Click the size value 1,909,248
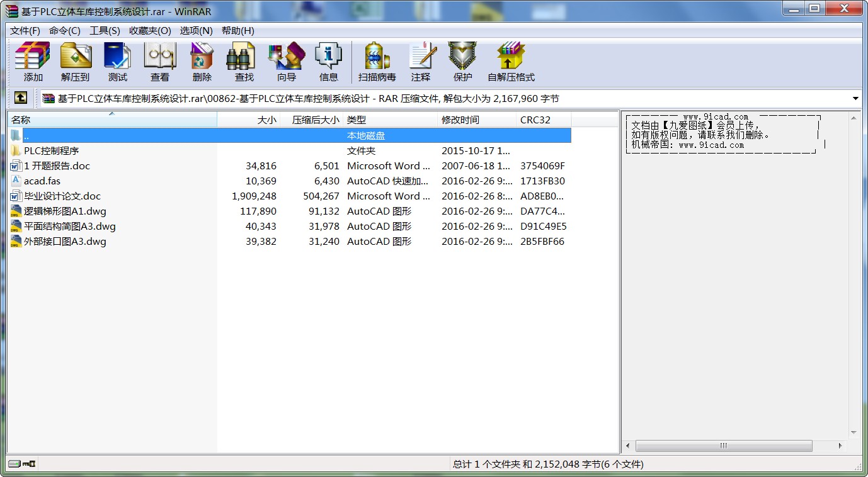 point(254,196)
